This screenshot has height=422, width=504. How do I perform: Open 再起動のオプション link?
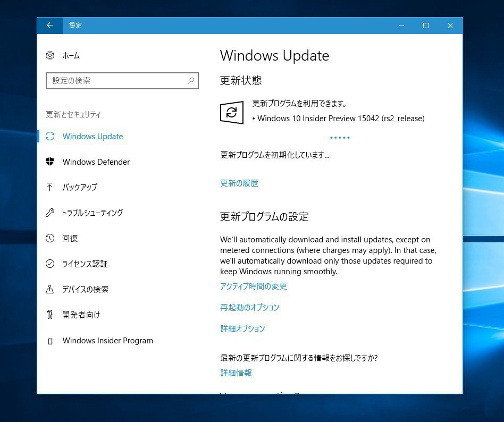250,307
